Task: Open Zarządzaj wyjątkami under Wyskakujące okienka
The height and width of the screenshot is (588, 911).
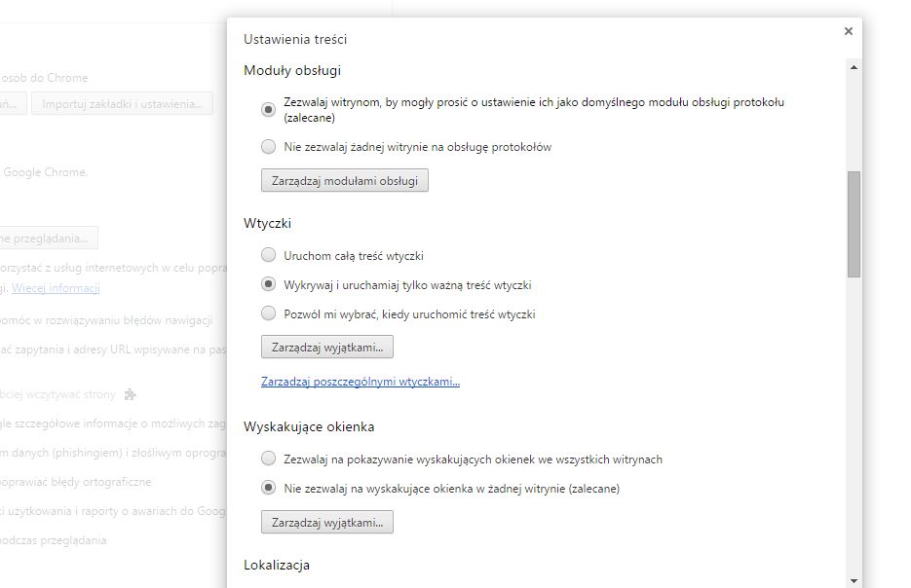Action: pos(327,522)
